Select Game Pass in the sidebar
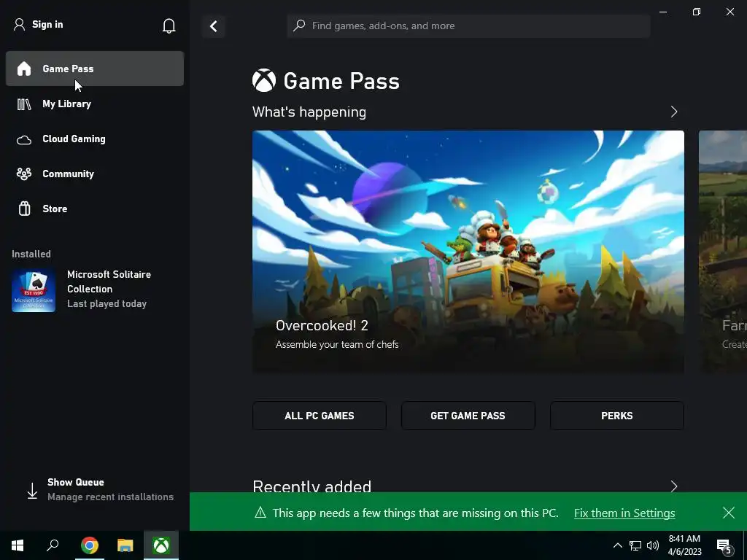Image resolution: width=747 pixels, height=560 pixels. 95,69
